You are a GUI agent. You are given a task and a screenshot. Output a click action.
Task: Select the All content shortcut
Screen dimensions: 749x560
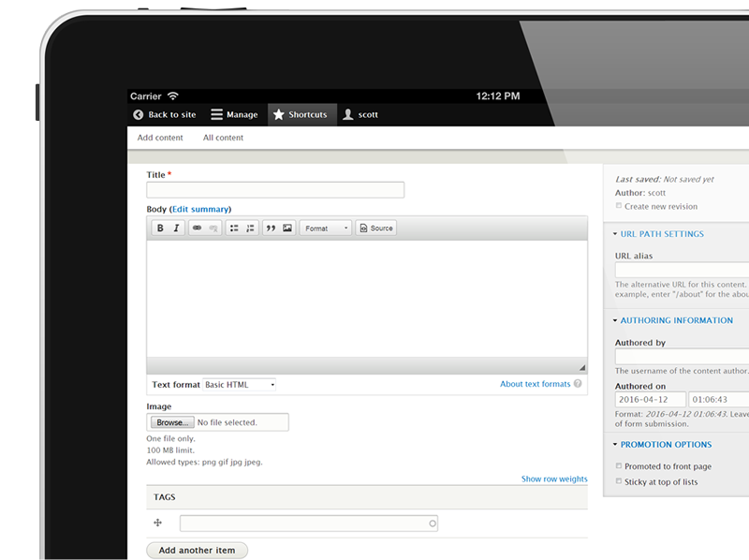click(223, 138)
